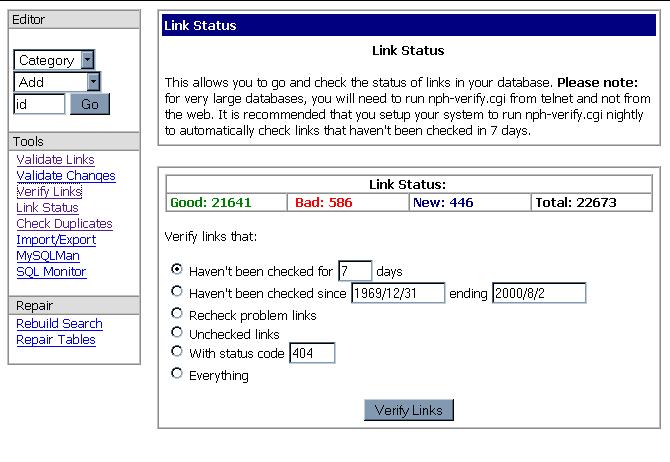Open the Validate Links tool
Viewport: 670px width, 462px height.
pos(55,160)
